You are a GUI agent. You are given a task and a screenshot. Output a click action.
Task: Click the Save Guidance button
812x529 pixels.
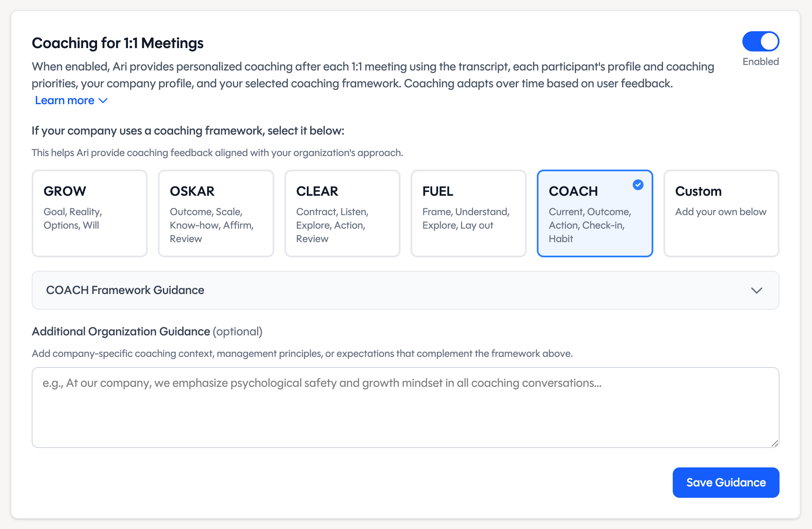point(725,482)
